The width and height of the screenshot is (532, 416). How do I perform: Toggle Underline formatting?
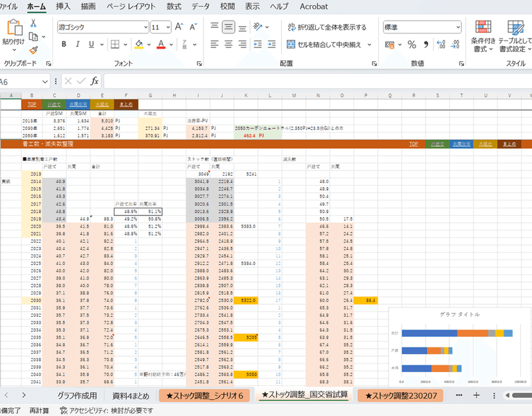[91, 44]
